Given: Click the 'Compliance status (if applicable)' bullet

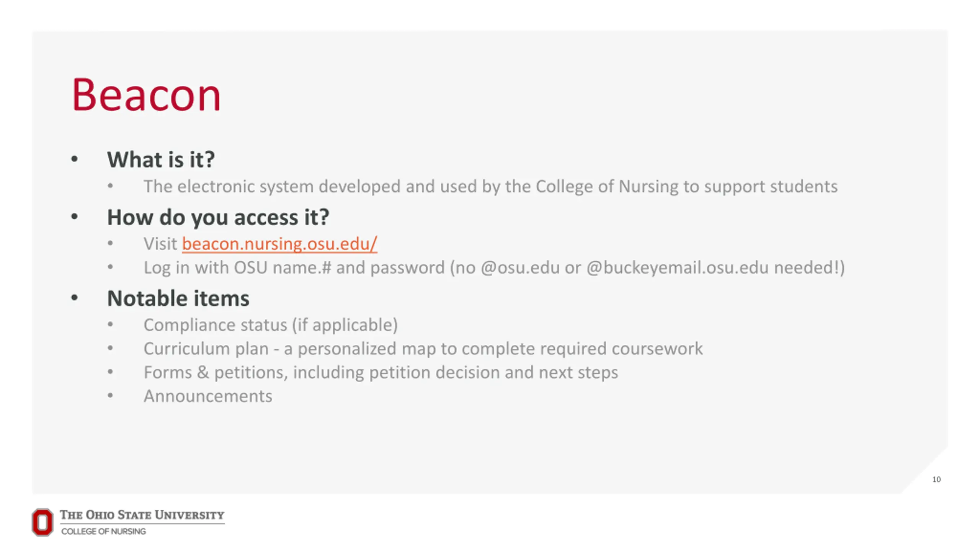Looking at the screenshot, I should (271, 325).
